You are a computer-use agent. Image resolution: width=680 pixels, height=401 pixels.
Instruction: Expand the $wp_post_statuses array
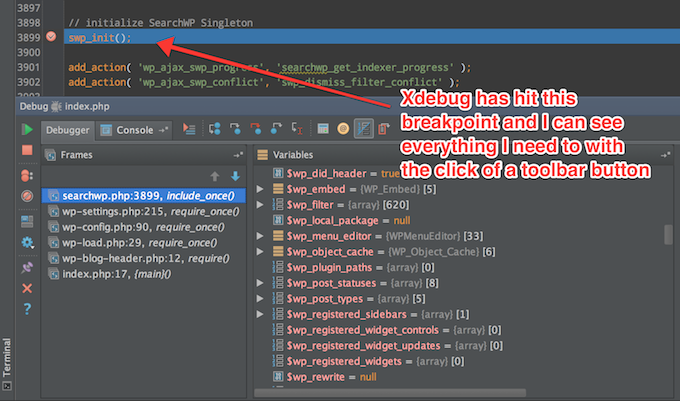pyautogui.click(x=260, y=283)
